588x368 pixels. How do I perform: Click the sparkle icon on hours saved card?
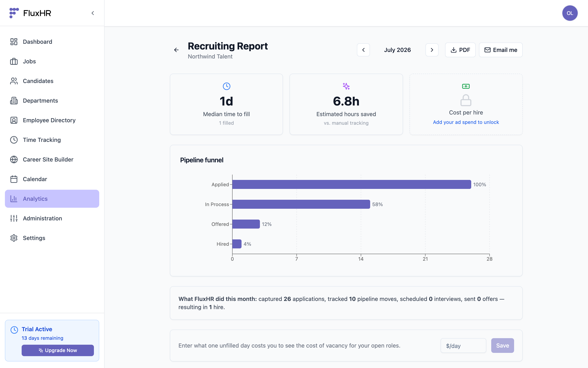click(x=346, y=86)
